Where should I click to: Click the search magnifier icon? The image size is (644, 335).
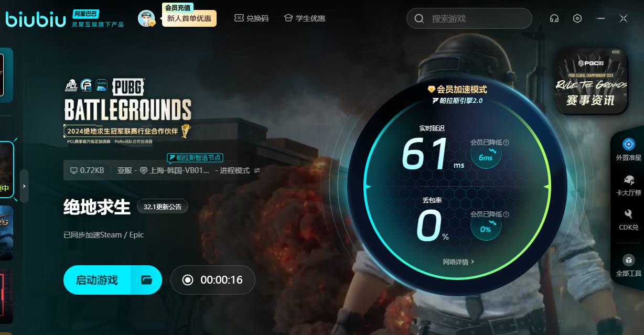pos(419,19)
